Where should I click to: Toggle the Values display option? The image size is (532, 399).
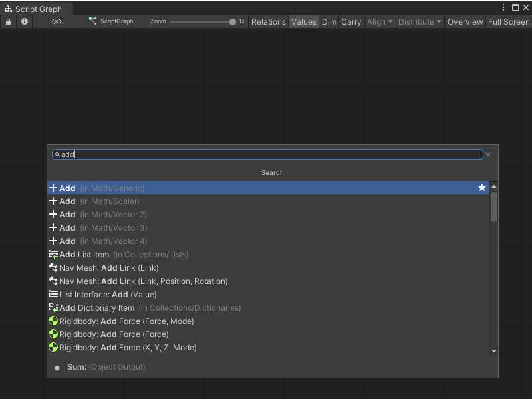[303, 21]
